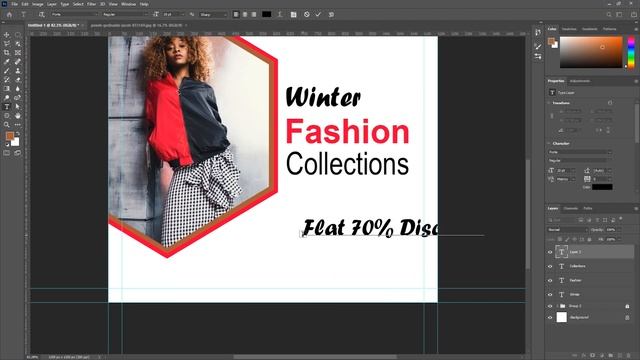Collapse the Transform section in Properties

[549, 103]
